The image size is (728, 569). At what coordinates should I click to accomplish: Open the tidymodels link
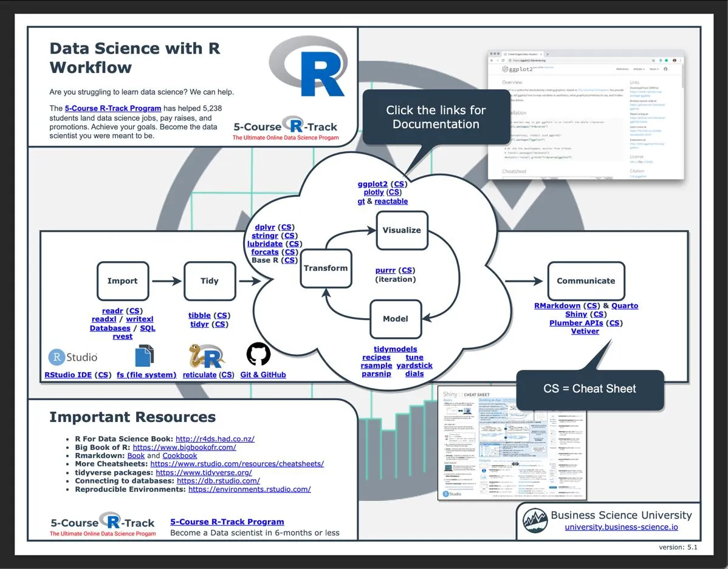[396, 349]
